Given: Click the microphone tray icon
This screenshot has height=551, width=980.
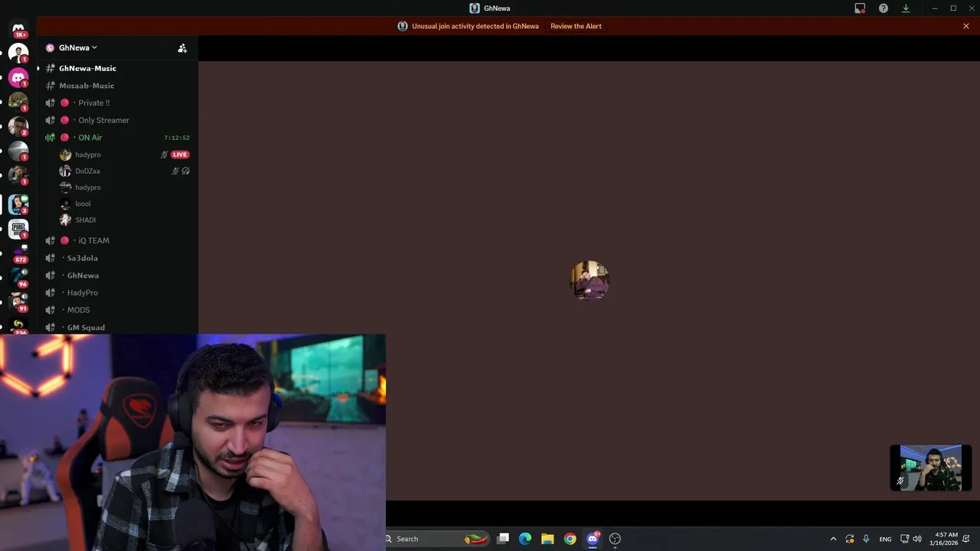Looking at the screenshot, I should (x=866, y=539).
